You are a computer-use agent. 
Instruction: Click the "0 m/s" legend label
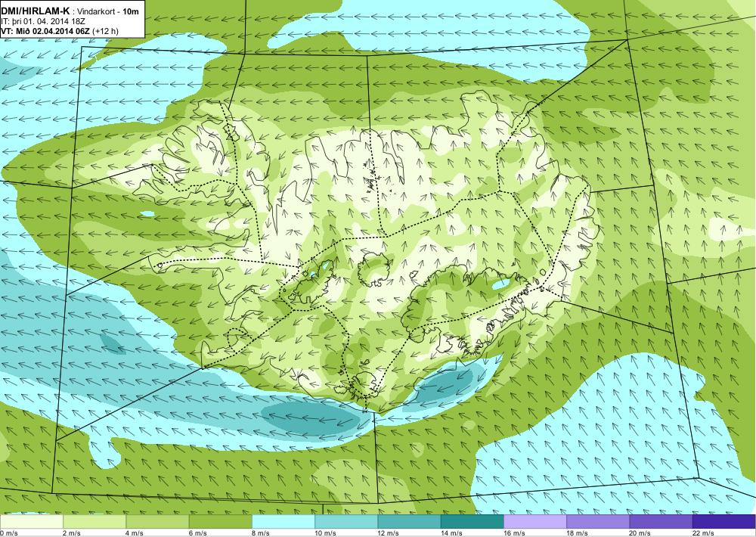tap(9, 533)
